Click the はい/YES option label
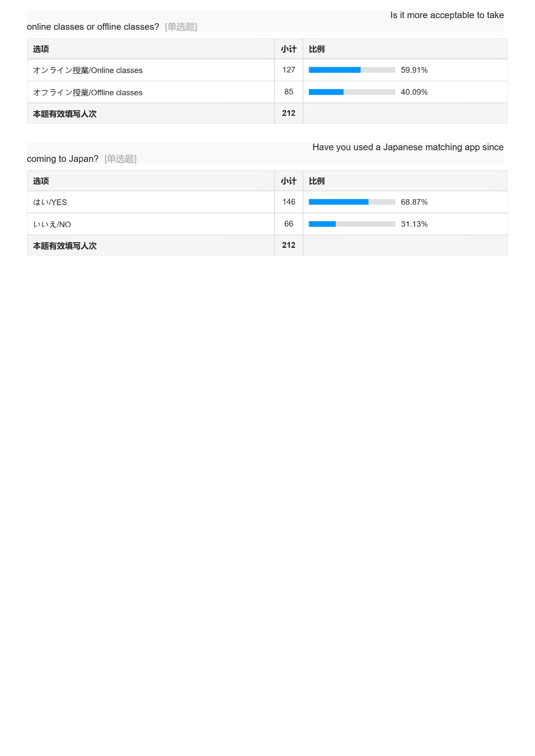Viewport: 535px width, 756px height. click(x=50, y=202)
